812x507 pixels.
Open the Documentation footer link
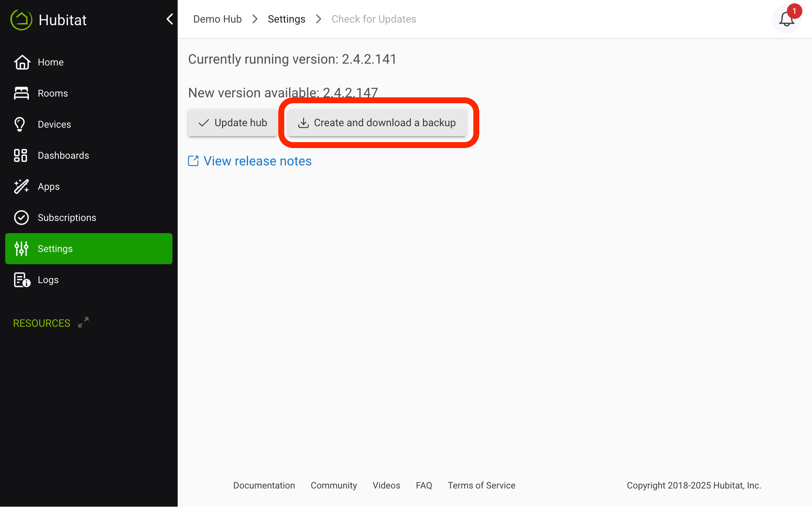(264, 485)
